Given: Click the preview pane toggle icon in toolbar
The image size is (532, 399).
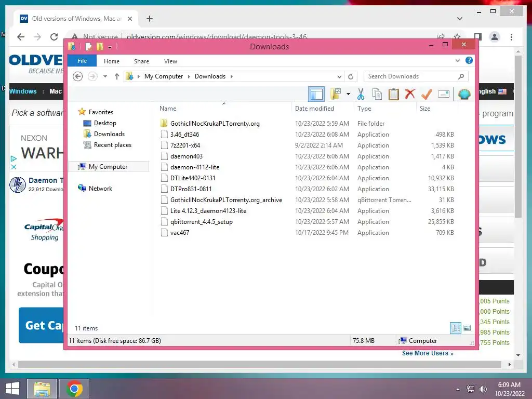Looking at the screenshot, I should coord(316,94).
